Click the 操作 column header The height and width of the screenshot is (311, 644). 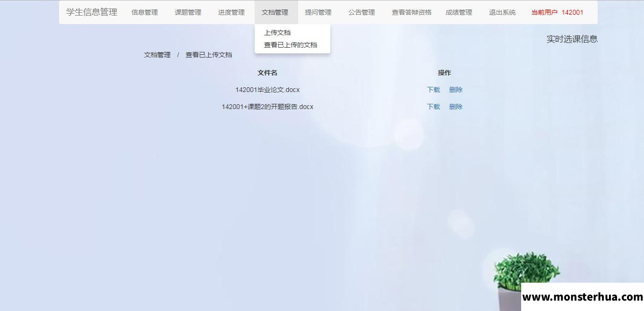point(445,73)
